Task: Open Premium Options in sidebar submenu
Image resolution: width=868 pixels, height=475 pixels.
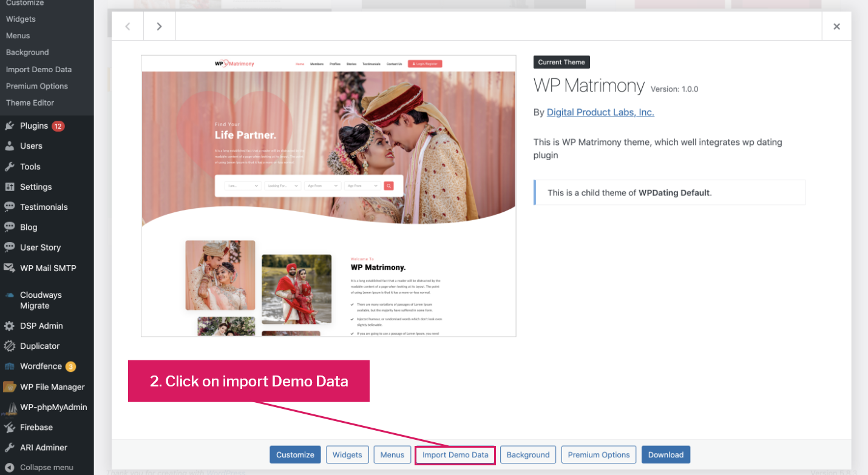Action: (x=37, y=86)
